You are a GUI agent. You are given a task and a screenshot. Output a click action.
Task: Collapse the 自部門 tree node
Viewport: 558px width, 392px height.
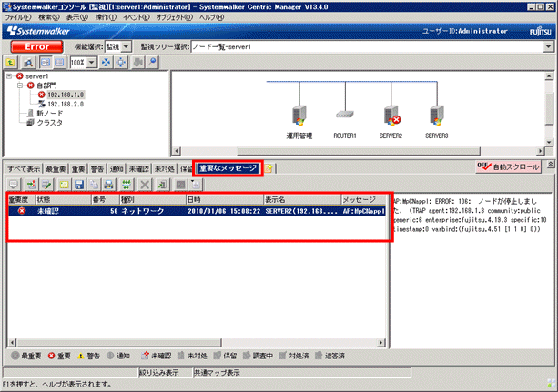20,85
